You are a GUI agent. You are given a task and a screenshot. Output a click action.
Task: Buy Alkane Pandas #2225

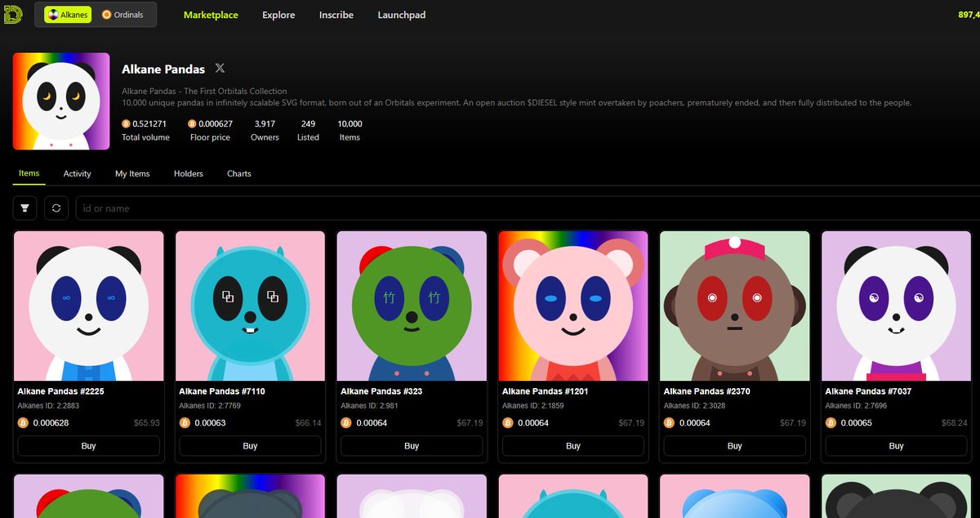pyautogui.click(x=89, y=446)
